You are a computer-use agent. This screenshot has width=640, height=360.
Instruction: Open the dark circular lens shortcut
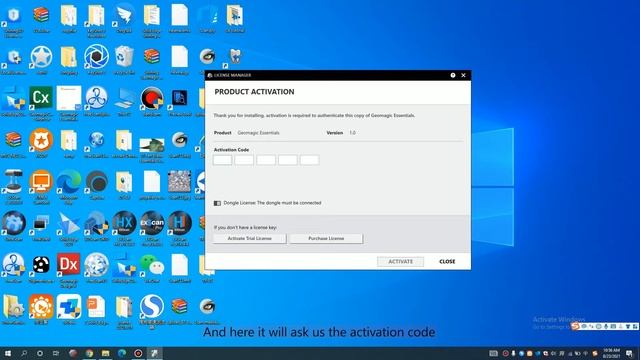[x=96, y=181]
